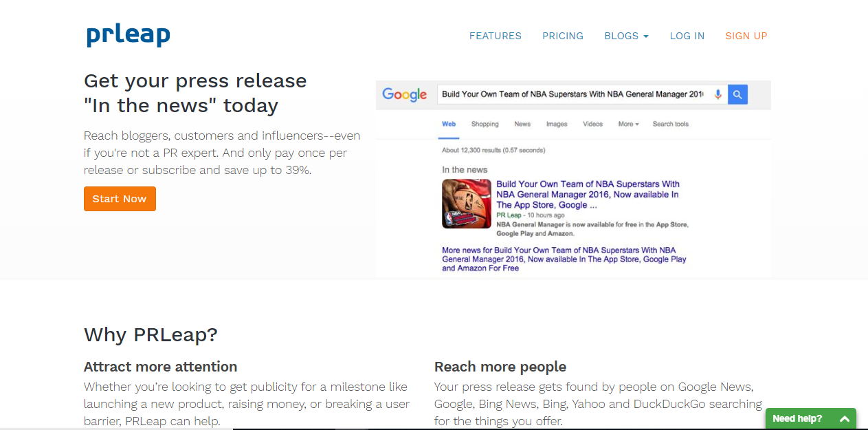Select the Videos tab

[x=592, y=124]
